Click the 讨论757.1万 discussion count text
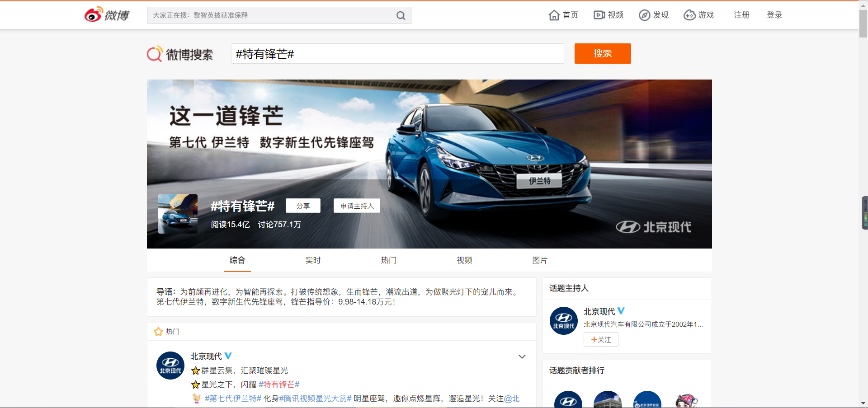This screenshot has height=408, width=868. (x=279, y=225)
